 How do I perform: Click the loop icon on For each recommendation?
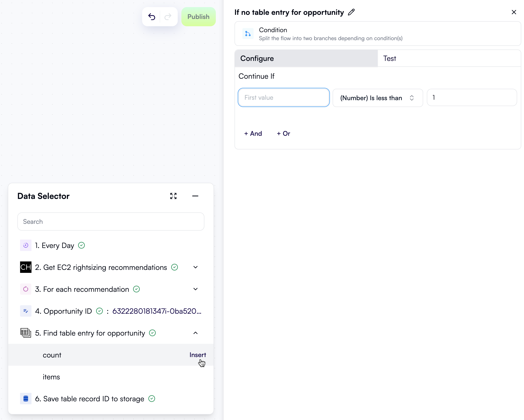point(26,289)
